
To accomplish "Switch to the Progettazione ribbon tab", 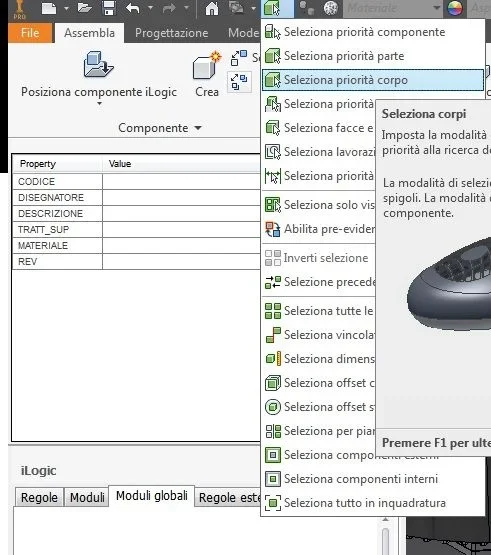I will 171,33.
